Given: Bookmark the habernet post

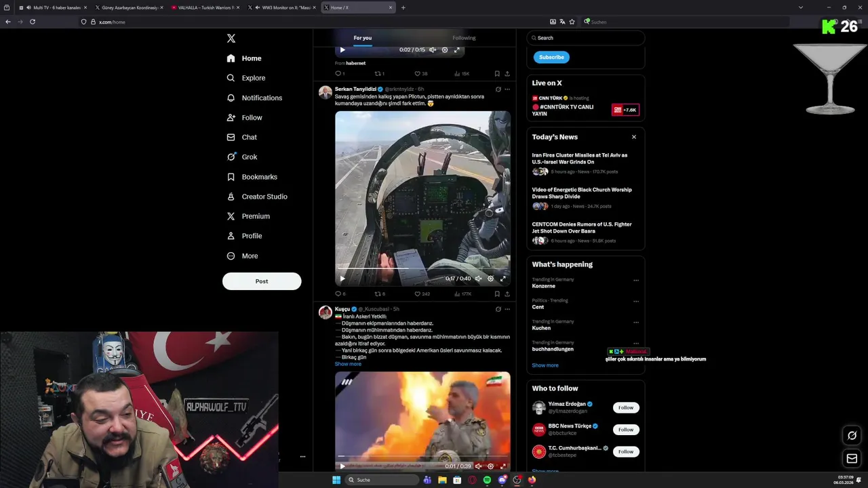Looking at the screenshot, I should 497,73.
